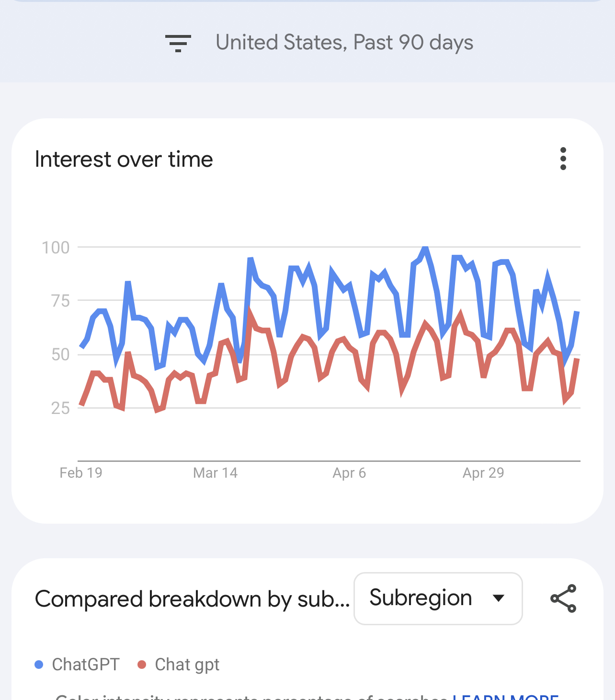The height and width of the screenshot is (700, 615).
Task: Click the 100 value axis label
Action: tap(56, 248)
